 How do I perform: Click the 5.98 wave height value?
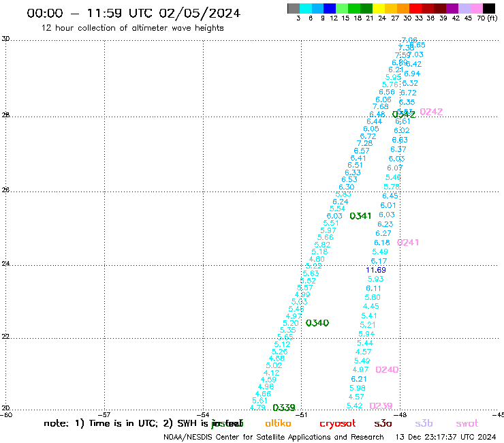(358, 388)
